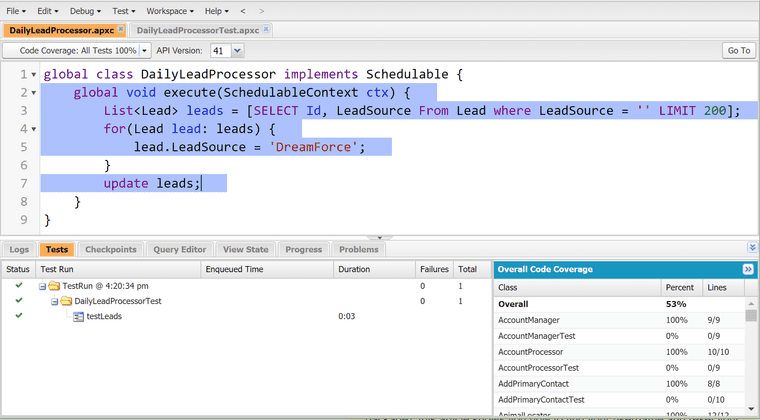Click the testLeads pass checkmark

coord(19,315)
